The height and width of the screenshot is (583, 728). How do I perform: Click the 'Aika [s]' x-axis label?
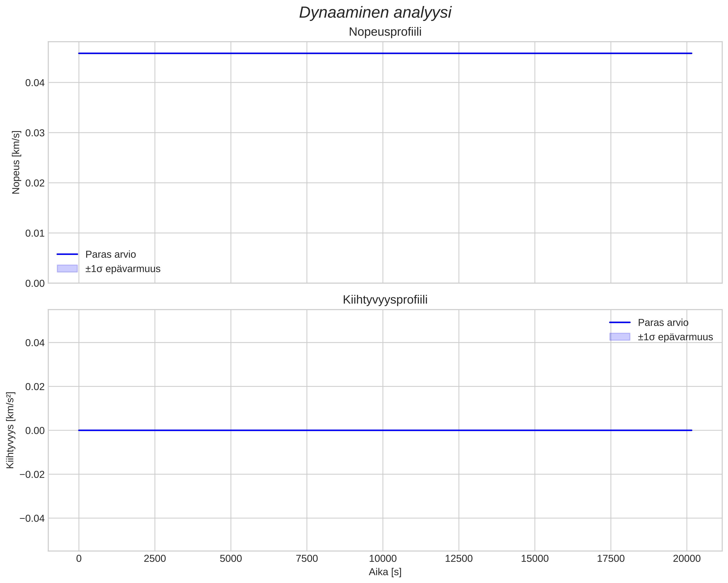click(x=385, y=572)
